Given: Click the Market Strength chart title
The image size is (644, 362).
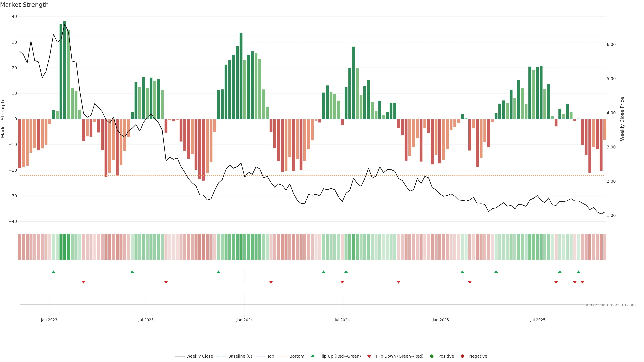Looking at the screenshot, I should 24,5.
